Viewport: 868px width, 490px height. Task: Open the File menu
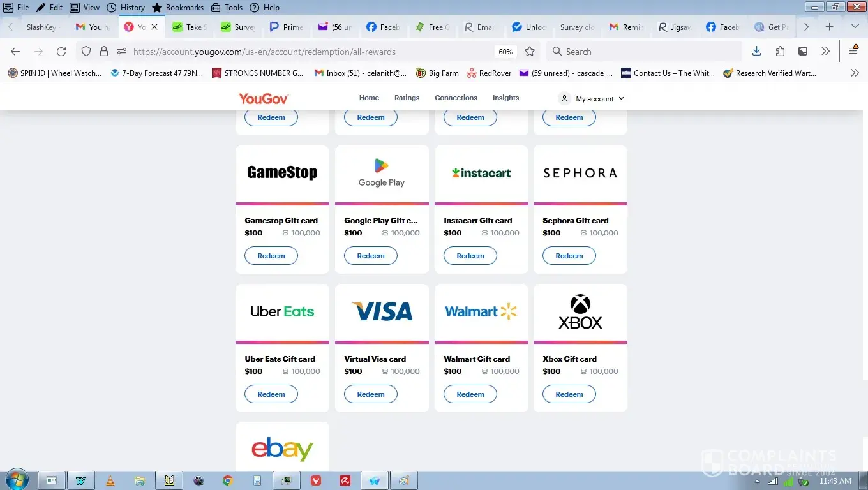[x=17, y=8]
